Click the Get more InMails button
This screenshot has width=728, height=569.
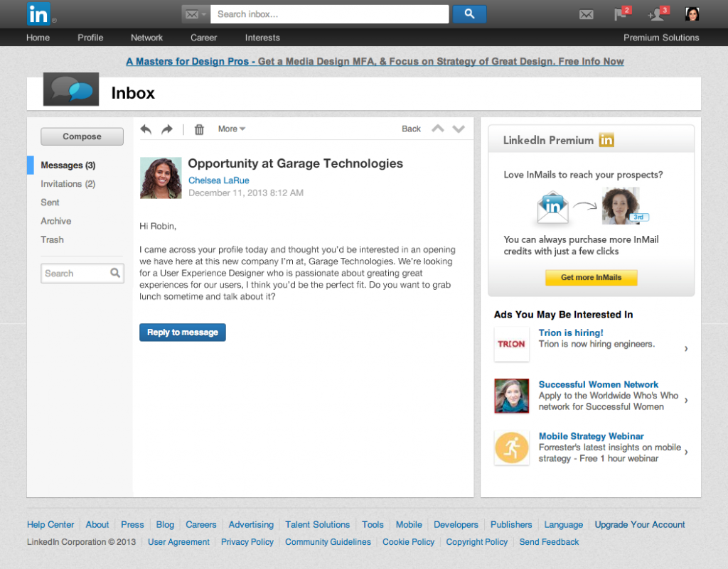591,277
